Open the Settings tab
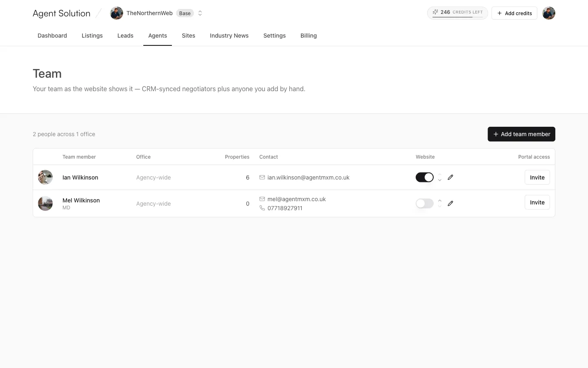This screenshot has width=588, height=368. pos(274,36)
